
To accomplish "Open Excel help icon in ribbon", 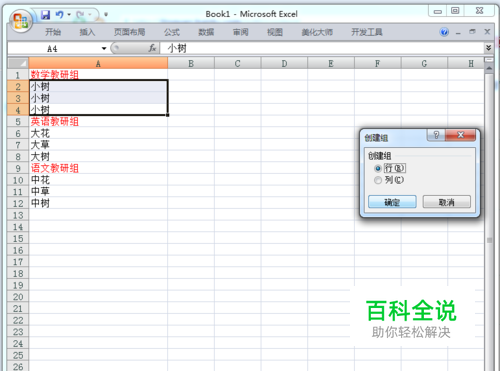I will pyautogui.click(x=444, y=32).
